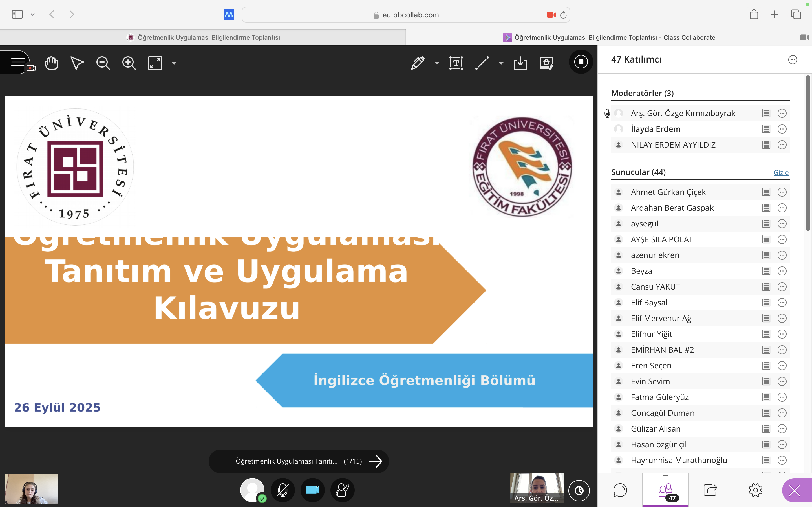Expand the fit view dropdown arrow
This screenshot has height=507, width=812.
[x=174, y=63]
